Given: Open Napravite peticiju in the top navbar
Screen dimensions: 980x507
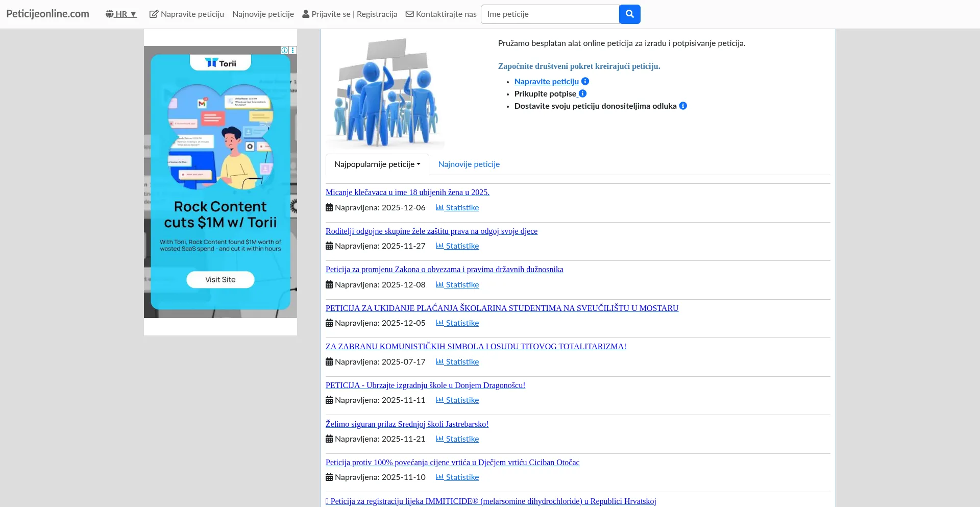Looking at the screenshot, I should coord(187,14).
